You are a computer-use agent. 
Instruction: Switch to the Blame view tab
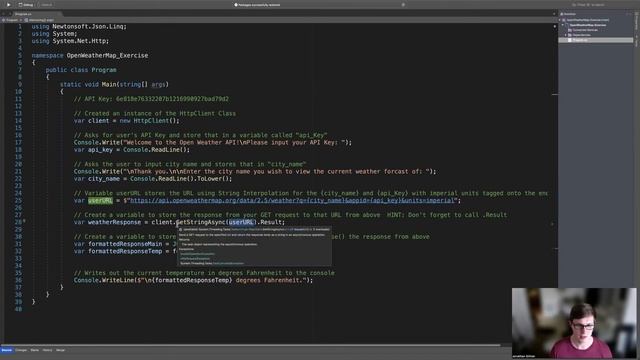[35, 350]
